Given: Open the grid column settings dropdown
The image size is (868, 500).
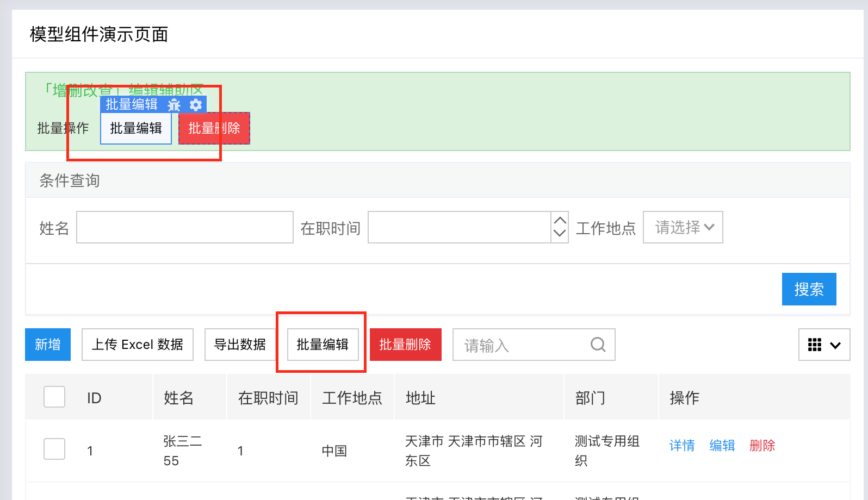Looking at the screenshot, I should pyautogui.click(x=824, y=345).
